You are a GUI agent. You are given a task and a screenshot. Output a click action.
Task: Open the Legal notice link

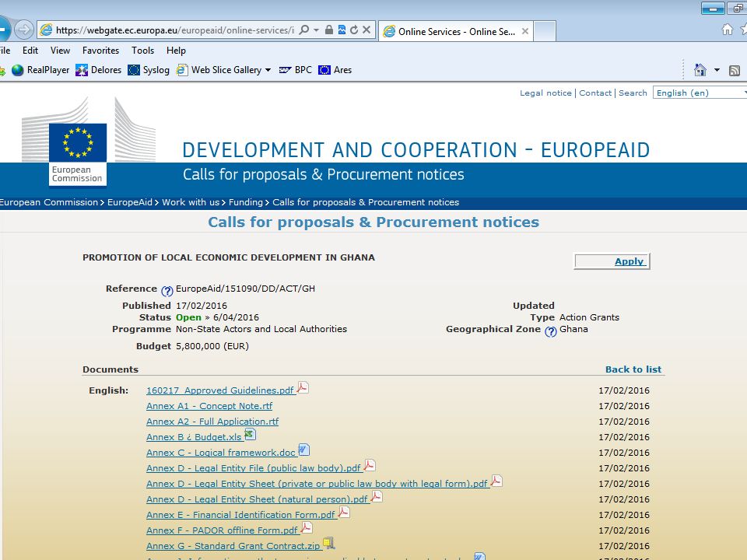click(x=545, y=93)
